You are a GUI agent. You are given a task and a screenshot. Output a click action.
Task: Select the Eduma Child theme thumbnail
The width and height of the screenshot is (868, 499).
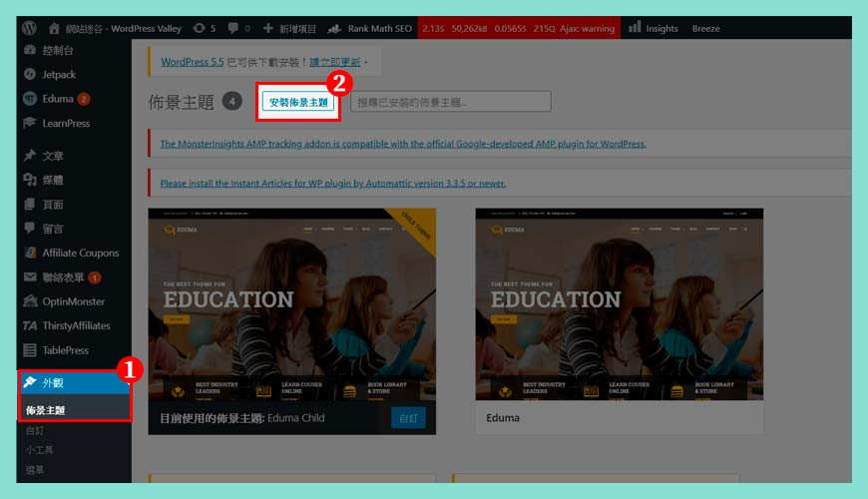pos(291,304)
